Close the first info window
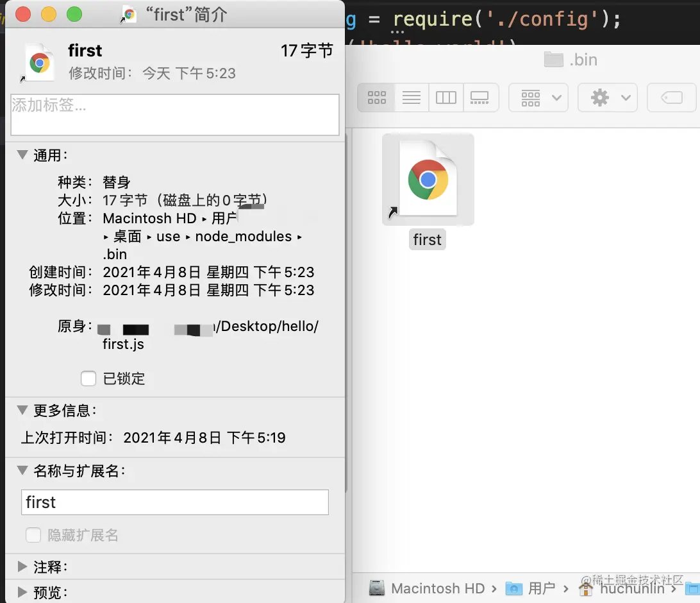 pyautogui.click(x=23, y=14)
